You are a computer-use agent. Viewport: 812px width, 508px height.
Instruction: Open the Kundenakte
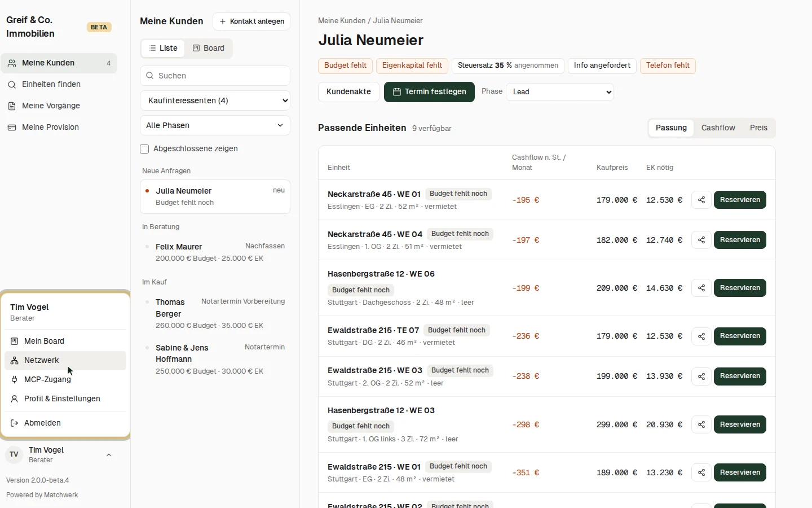click(348, 92)
